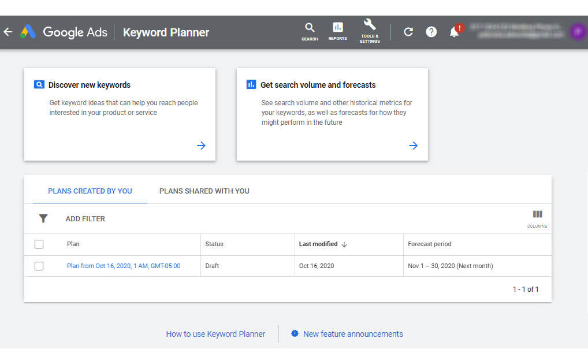This screenshot has height=364, width=588.
Task: Switch to Plans Shared With You tab
Action: point(204,191)
